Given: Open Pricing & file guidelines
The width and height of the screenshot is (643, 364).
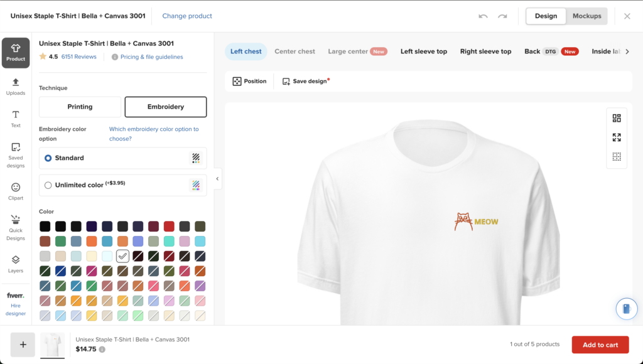Looking at the screenshot, I should 152,57.
